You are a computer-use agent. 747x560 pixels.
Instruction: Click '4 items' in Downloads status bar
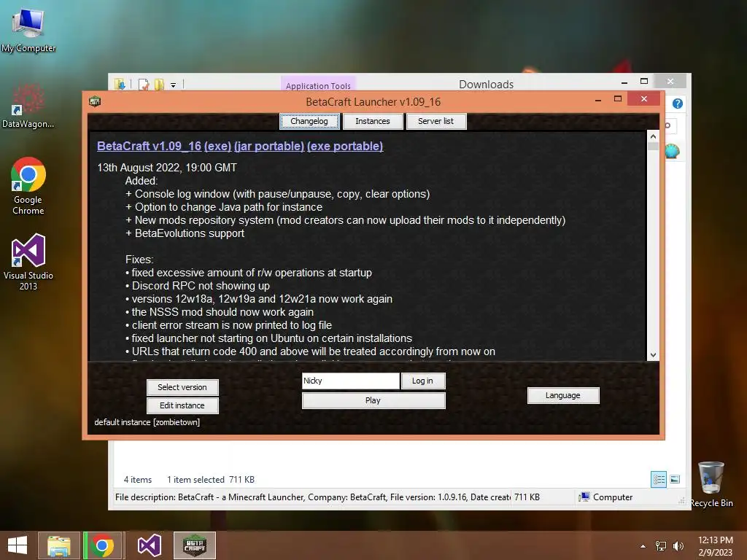click(x=138, y=480)
